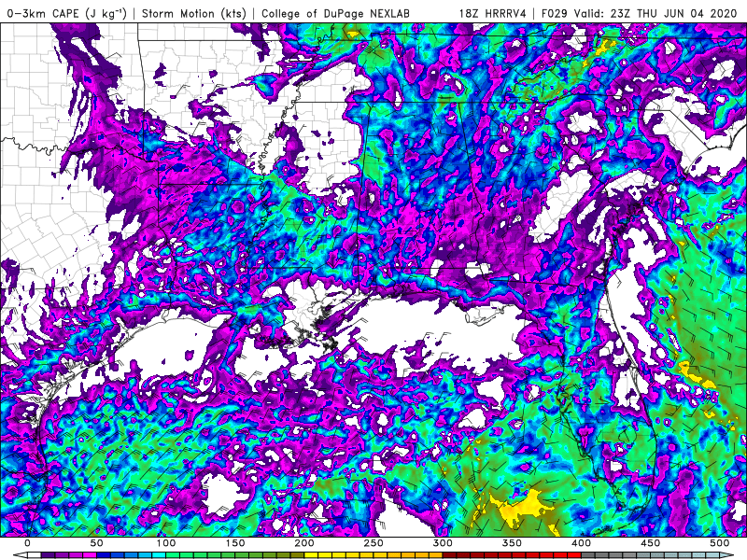This screenshot has height=560, width=747.
Task: Click the "150" label on the color scale
Action: coord(235,543)
